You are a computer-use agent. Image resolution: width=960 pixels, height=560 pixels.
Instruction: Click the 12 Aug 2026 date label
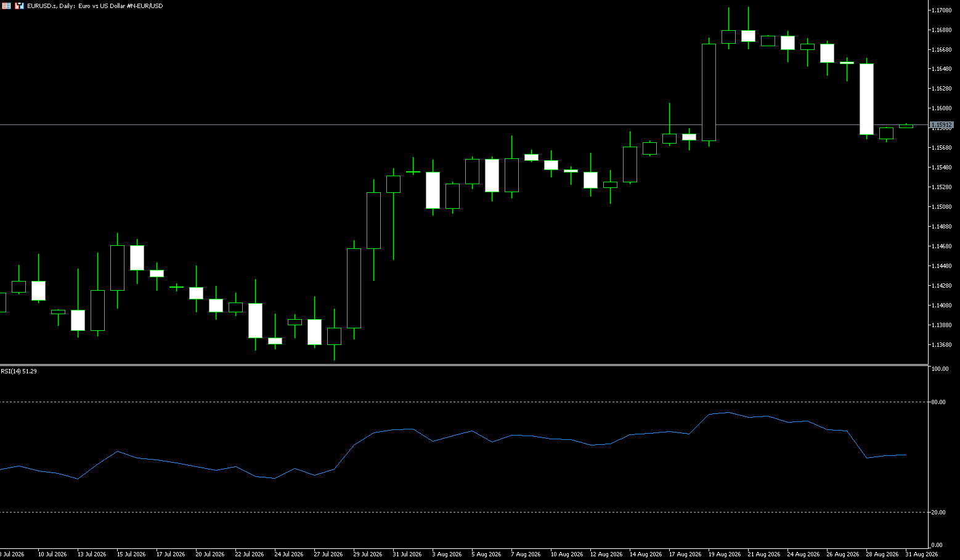click(605, 554)
